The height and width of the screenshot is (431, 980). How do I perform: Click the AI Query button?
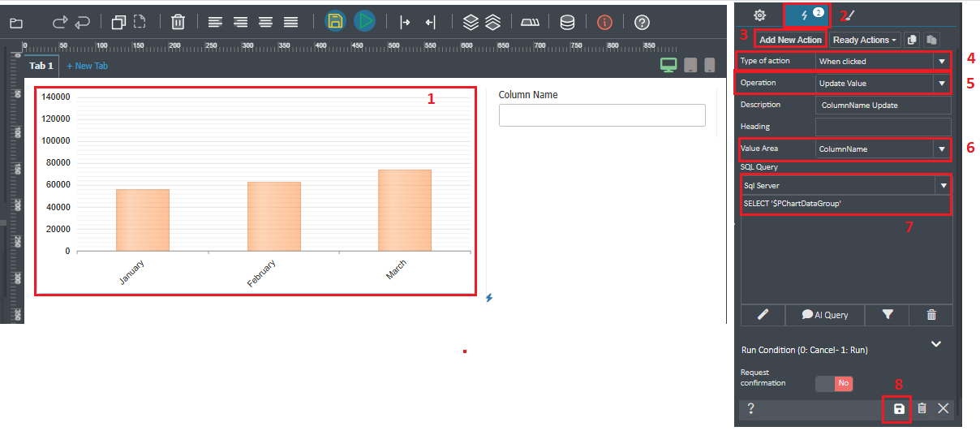(x=825, y=315)
